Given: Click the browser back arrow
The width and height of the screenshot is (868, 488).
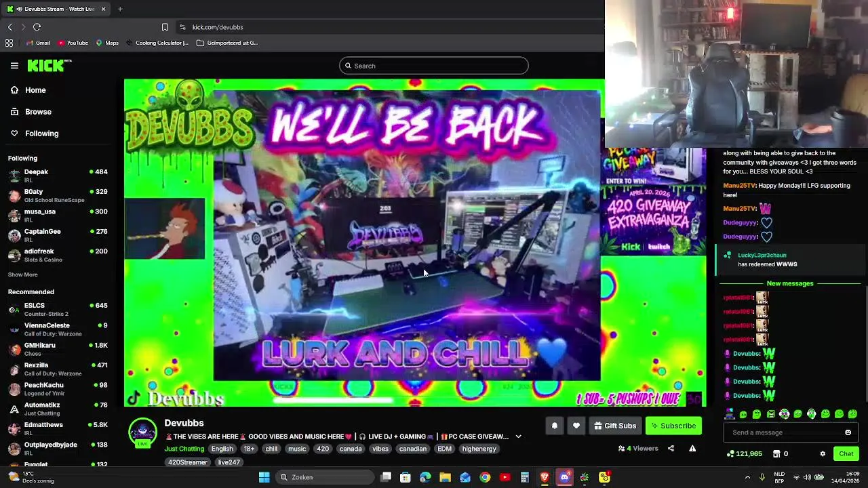Looking at the screenshot, I should (x=9, y=27).
